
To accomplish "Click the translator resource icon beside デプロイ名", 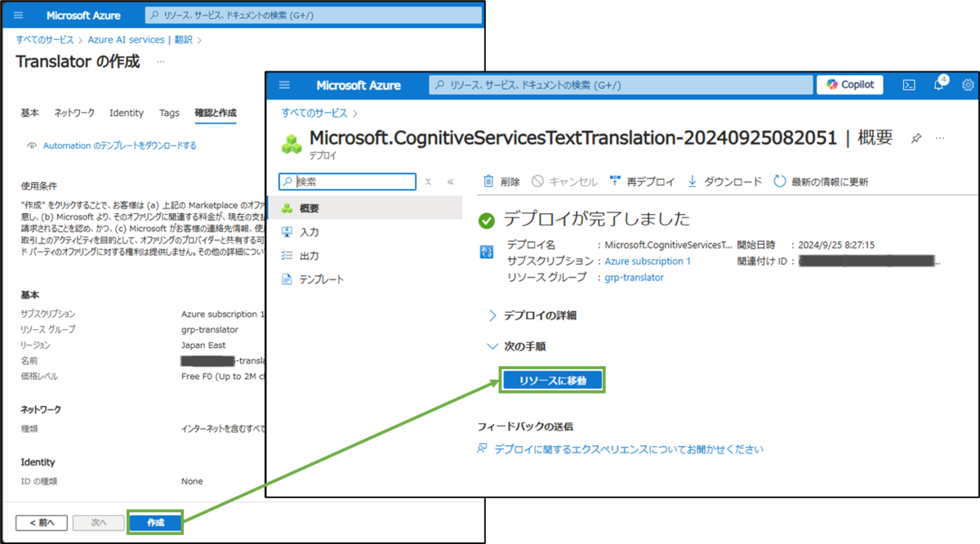I will pos(486,253).
